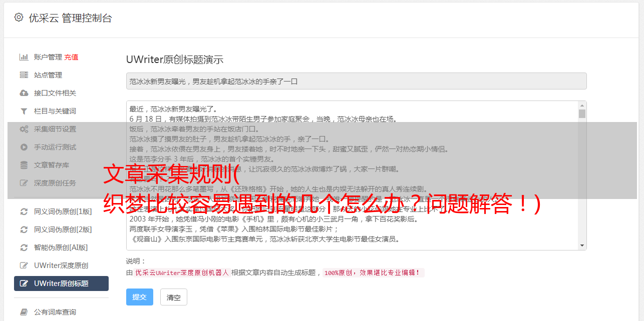
Task: Click the gear icon beside 优采云 管理控制台
Action: coord(19,17)
